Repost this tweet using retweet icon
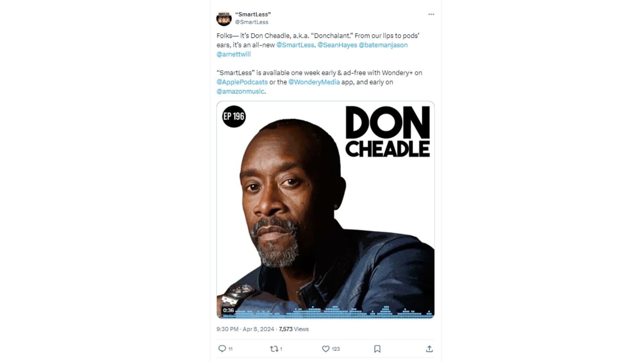This screenshot has height=362, width=644. tap(274, 349)
